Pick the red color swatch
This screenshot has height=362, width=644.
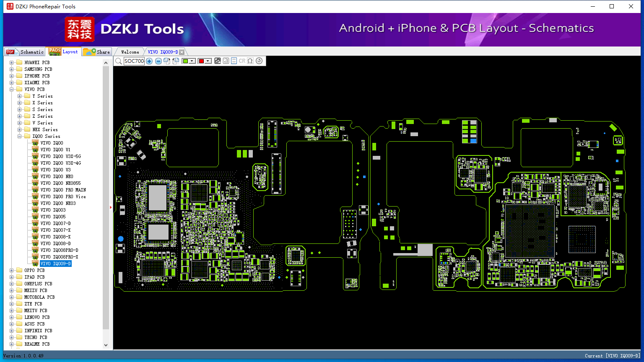(x=201, y=61)
